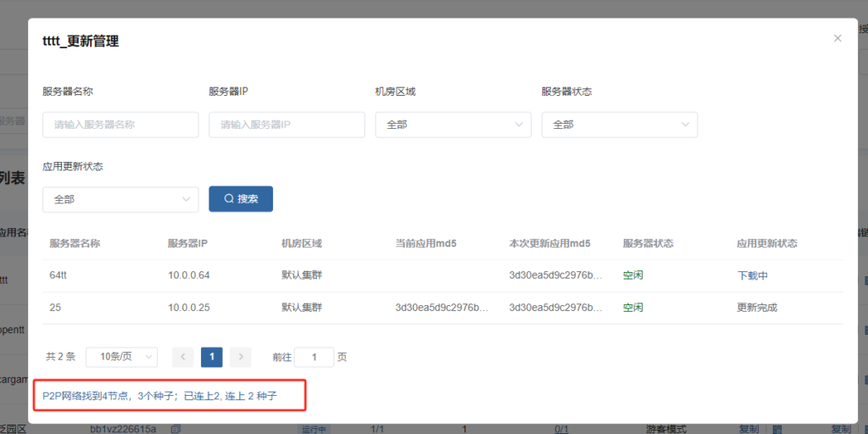Click the 搜索 button with magnifier icon
The width and height of the screenshot is (868, 434).
point(241,198)
